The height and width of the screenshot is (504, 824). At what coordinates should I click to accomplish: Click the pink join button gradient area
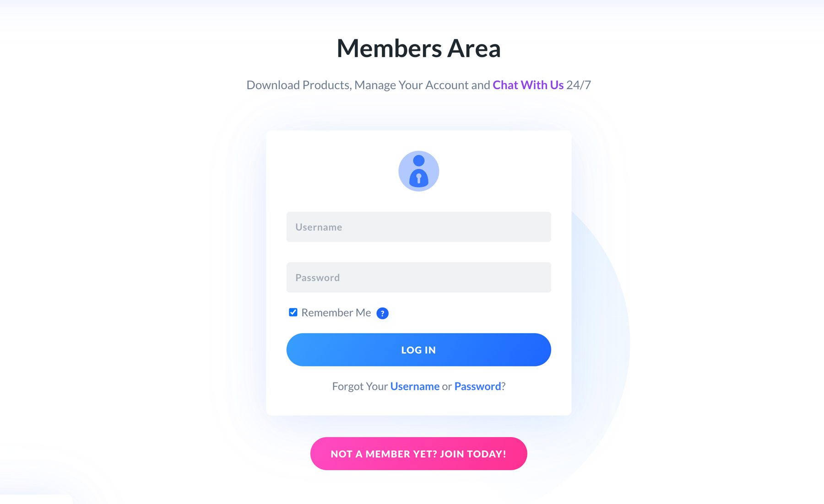coord(418,453)
